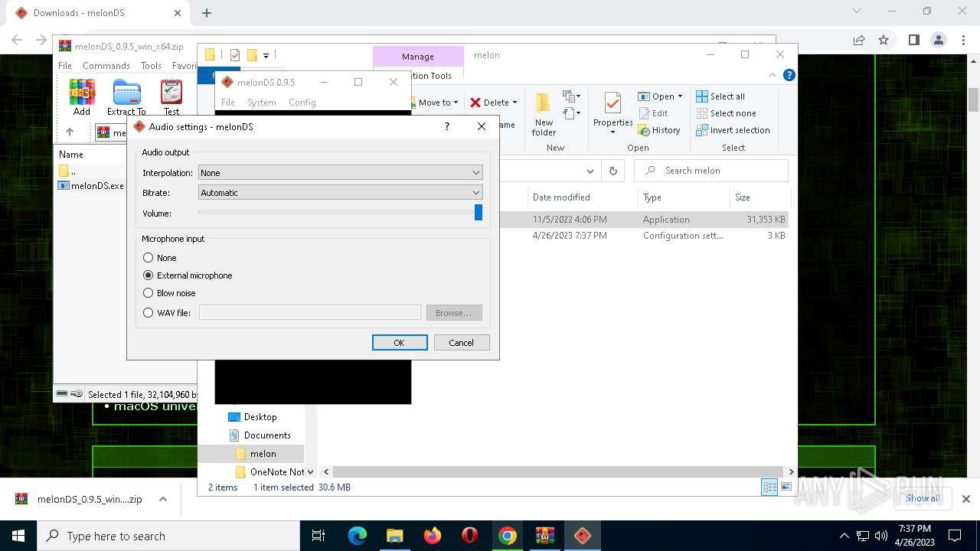
Task: Open melonDS System menu
Action: (x=261, y=103)
